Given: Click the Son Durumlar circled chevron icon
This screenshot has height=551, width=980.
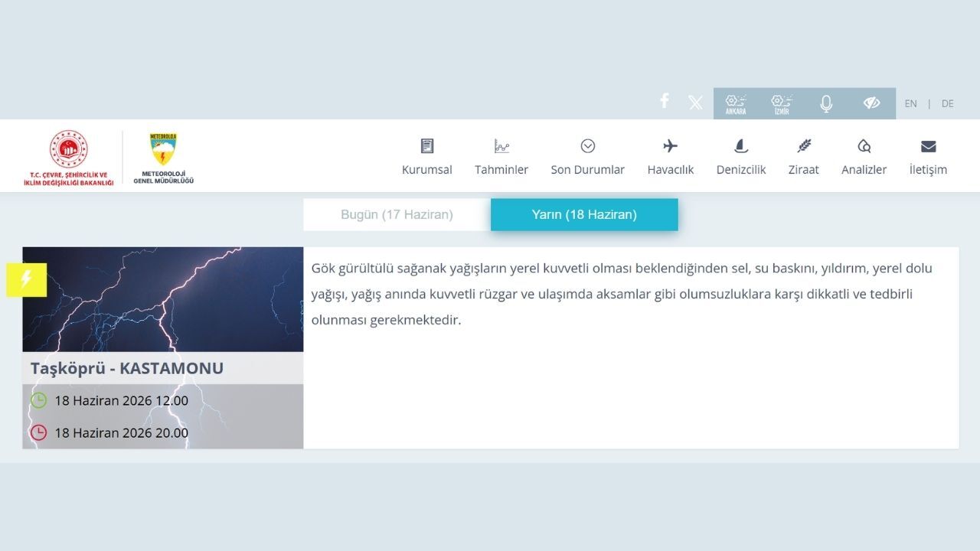Looking at the screenshot, I should click(x=588, y=146).
